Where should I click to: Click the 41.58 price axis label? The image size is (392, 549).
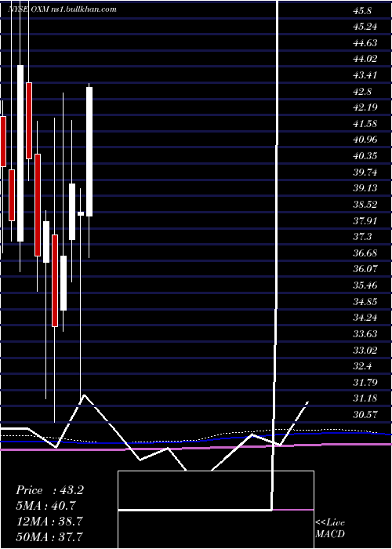tap(365, 124)
